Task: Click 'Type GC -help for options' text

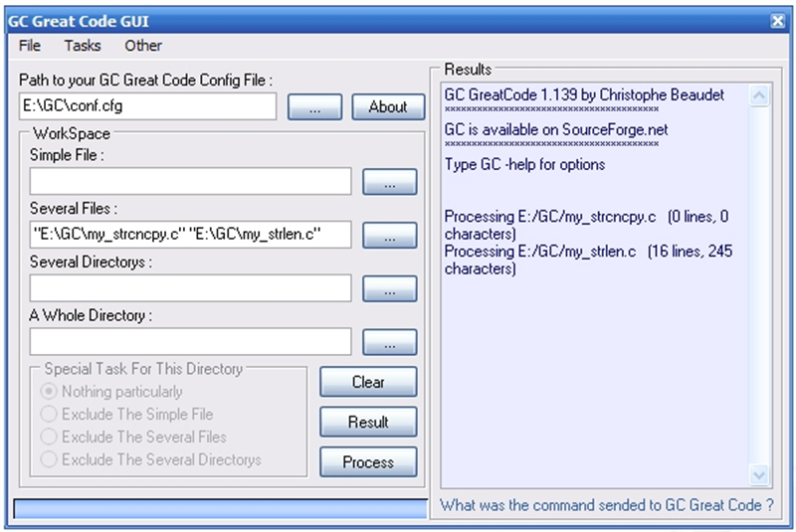Action: (x=525, y=164)
